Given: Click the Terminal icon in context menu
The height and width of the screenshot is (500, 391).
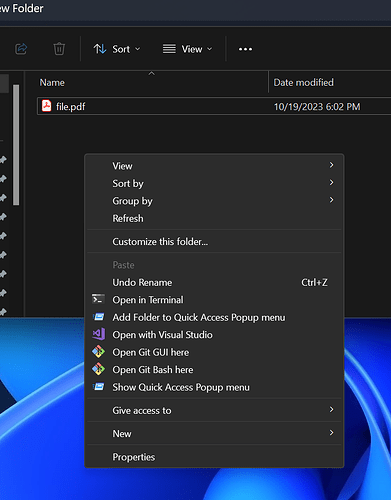Looking at the screenshot, I should tap(98, 299).
